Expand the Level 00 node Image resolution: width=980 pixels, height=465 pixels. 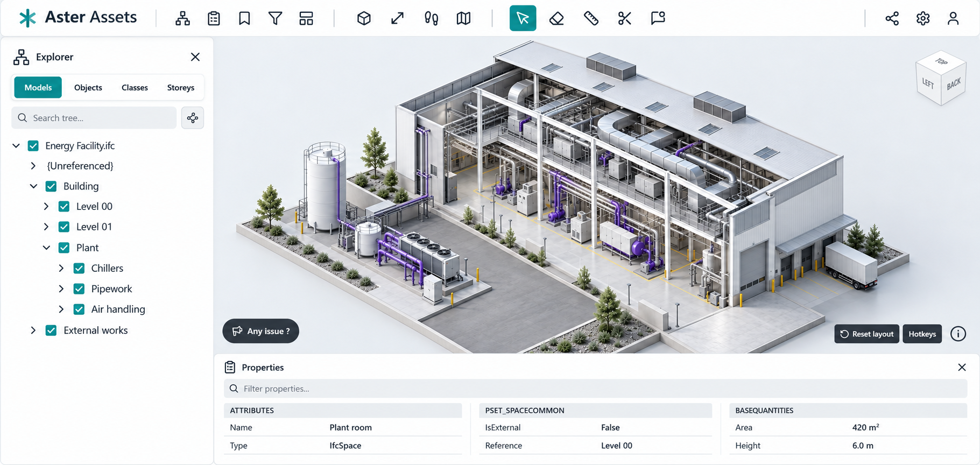click(x=46, y=206)
